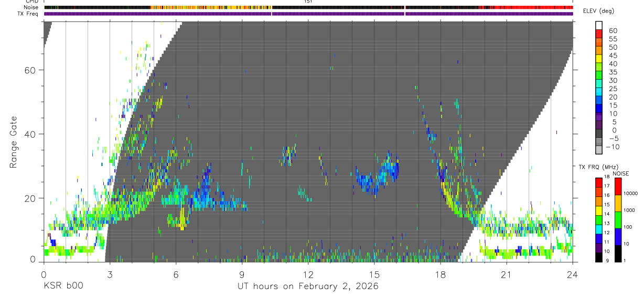
Task: Click the yellow segment of ELEV colorbar
Action: [x=599, y=59]
